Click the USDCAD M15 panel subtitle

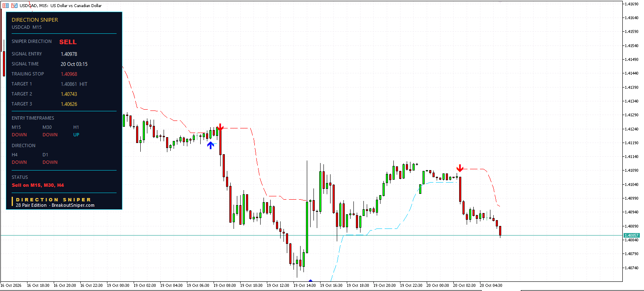[x=27, y=28]
